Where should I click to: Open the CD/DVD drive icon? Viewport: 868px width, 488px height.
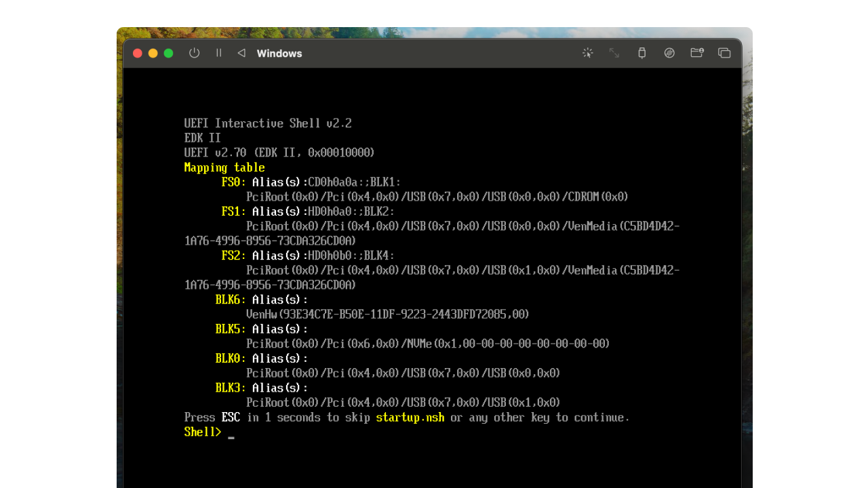click(669, 53)
